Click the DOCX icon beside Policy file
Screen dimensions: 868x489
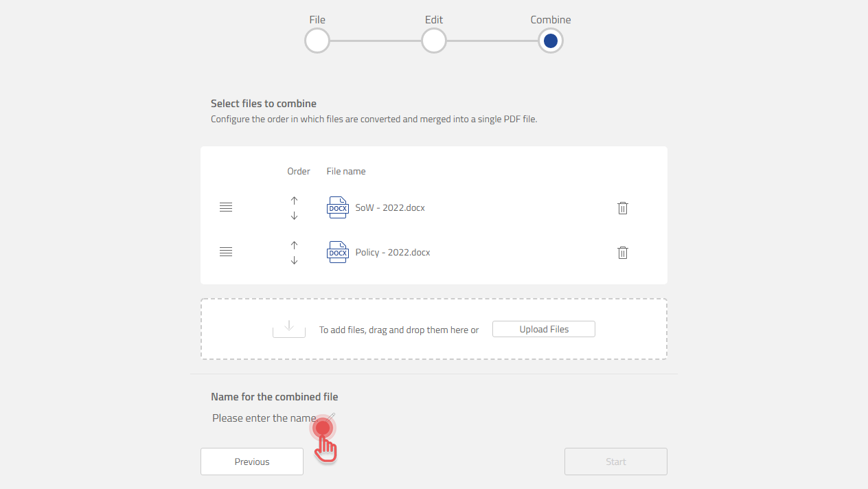pyautogui.click(x=337, y=252)
